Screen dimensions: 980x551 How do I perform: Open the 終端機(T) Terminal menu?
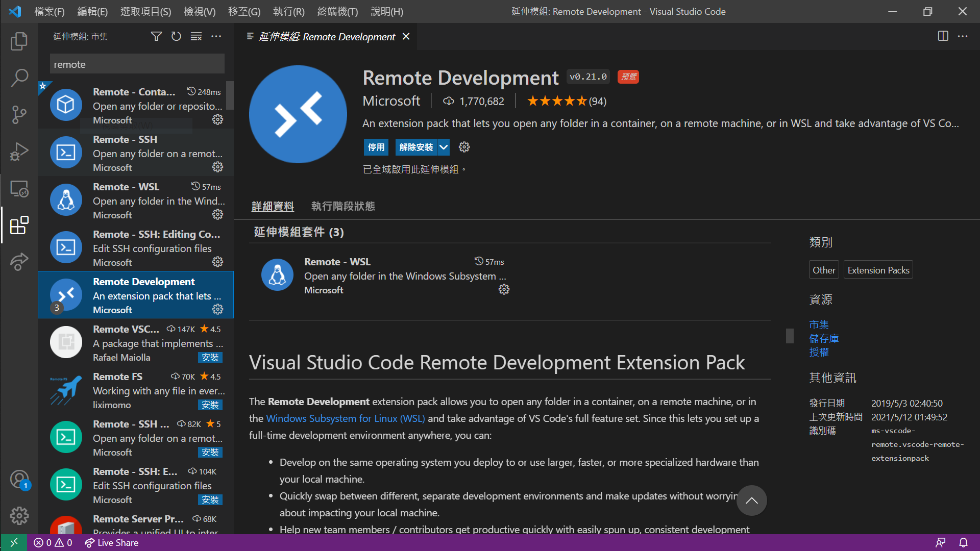click(337, 11)
